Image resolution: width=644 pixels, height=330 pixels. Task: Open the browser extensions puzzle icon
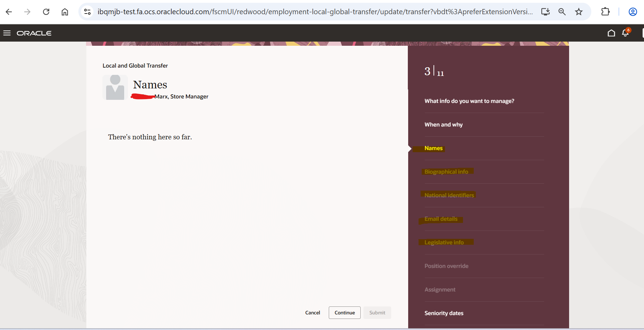pyautogui.click(x=606, y=11)
